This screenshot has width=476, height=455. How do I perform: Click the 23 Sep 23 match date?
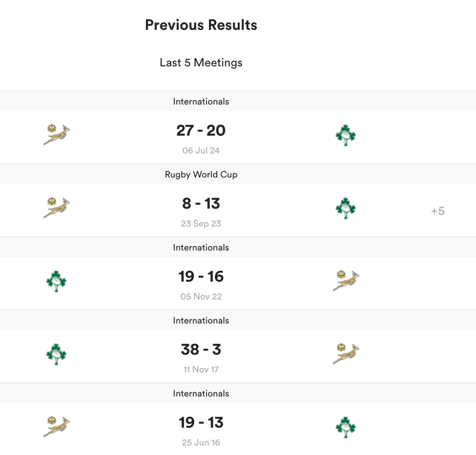point(201,224)
